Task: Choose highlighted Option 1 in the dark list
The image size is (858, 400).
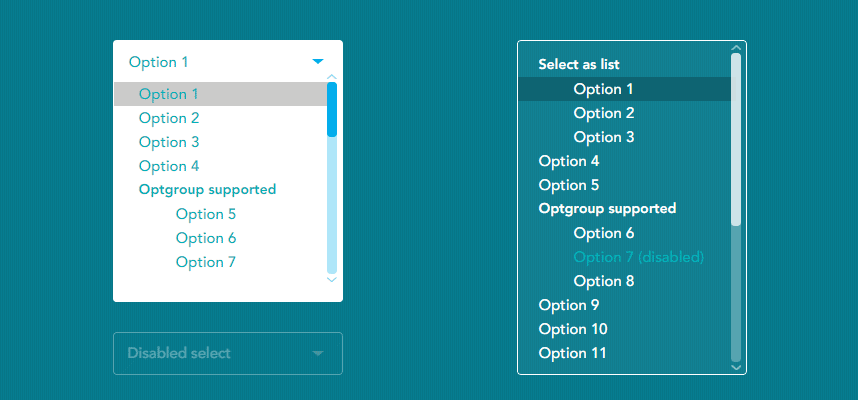Action: click(x=624, y=89)
